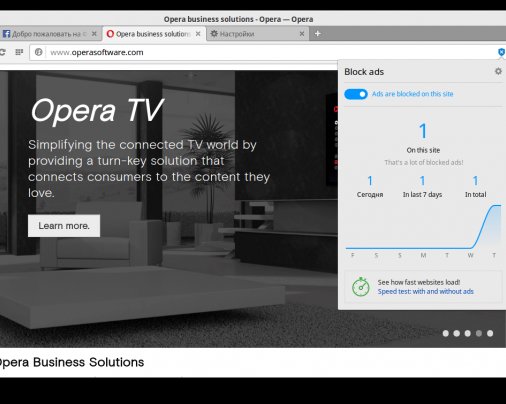Viewport: 506px width, 404px height.
Task: Click the 'Block ads' panel title
Action: pos(364,72)
